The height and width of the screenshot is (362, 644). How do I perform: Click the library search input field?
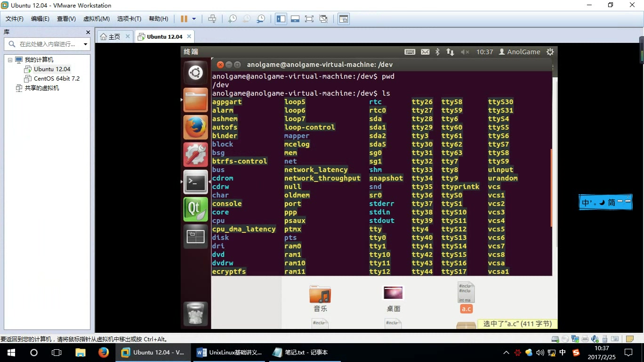coord(47,44)
